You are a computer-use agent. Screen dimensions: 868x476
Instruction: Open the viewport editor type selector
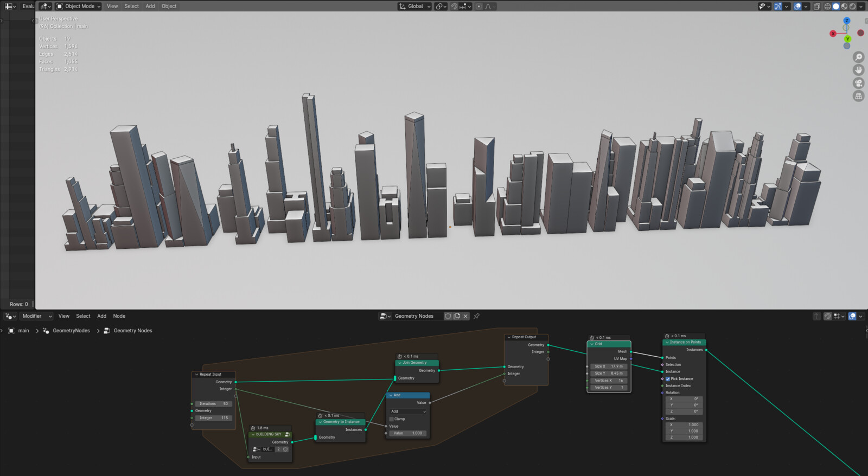coord(46,6)
